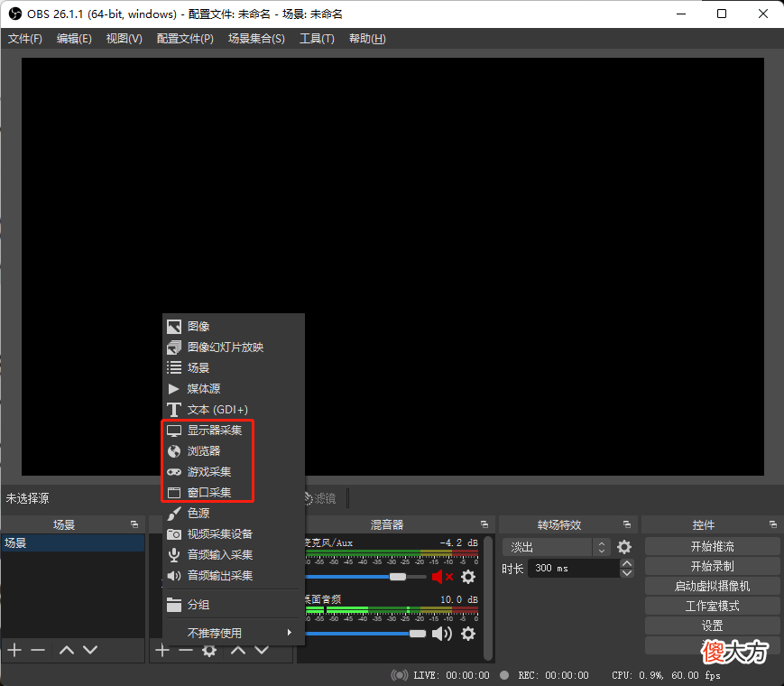Image resolution: width=784 pixels, height=686 pixels.
Task: Open the 工具(T) menu
Action: [x=317, y=39]
